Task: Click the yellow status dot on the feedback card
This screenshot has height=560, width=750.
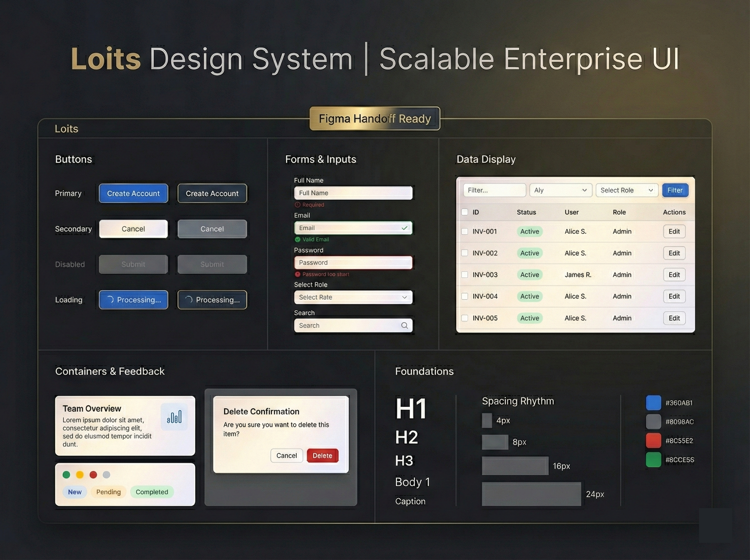Action: tap(80, 475)
